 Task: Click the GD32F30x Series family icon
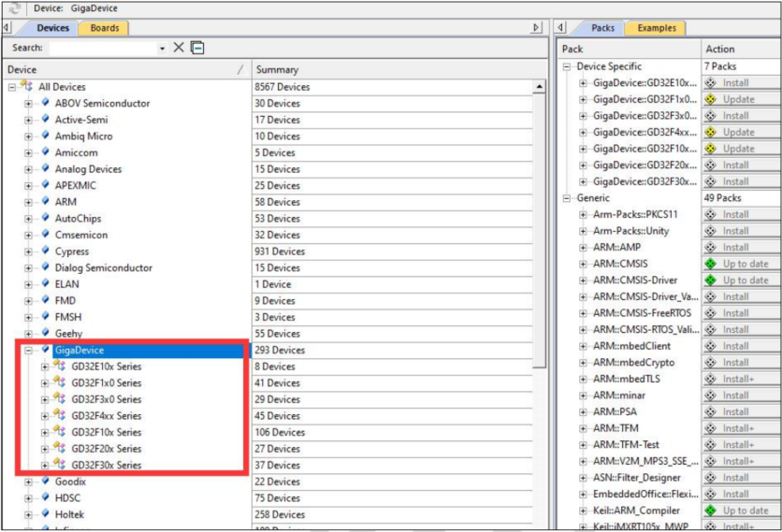(x=60, y=465)
